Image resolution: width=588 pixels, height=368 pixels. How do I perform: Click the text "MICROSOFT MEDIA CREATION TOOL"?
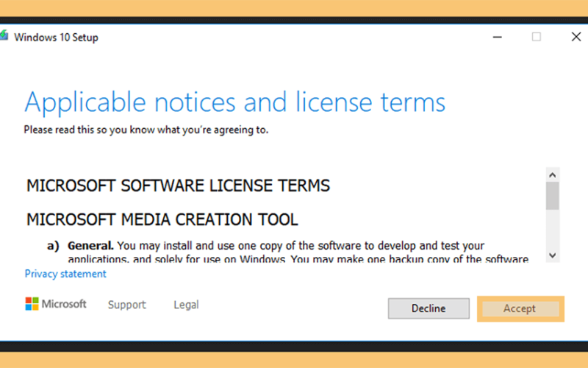pos(162,219)
